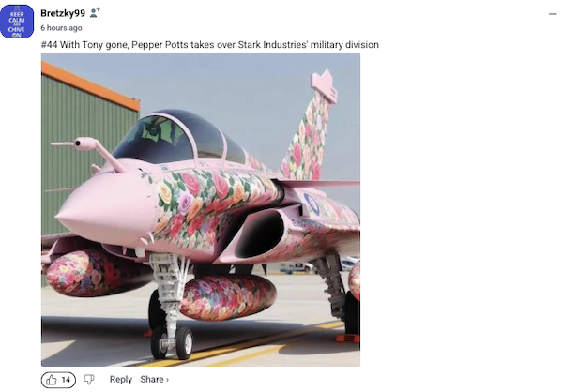
Task: Collapse the comment with the minus icon
Action: [553, 14]
